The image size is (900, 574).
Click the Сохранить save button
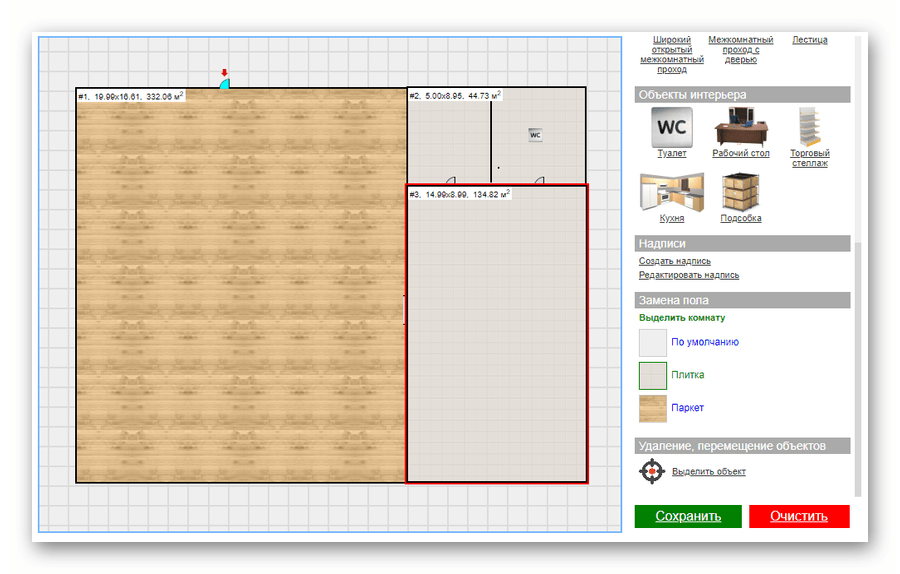pos(688,516)
